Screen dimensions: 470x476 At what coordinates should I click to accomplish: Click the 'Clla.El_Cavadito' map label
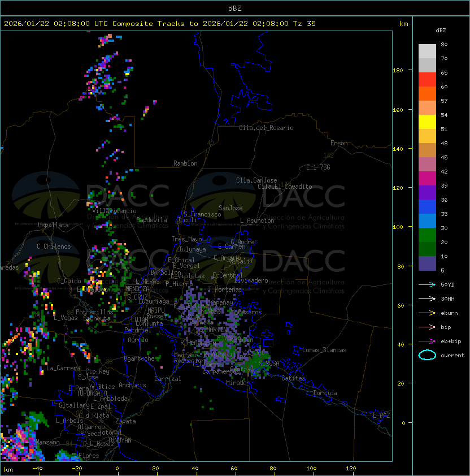[x=285, y=187]
